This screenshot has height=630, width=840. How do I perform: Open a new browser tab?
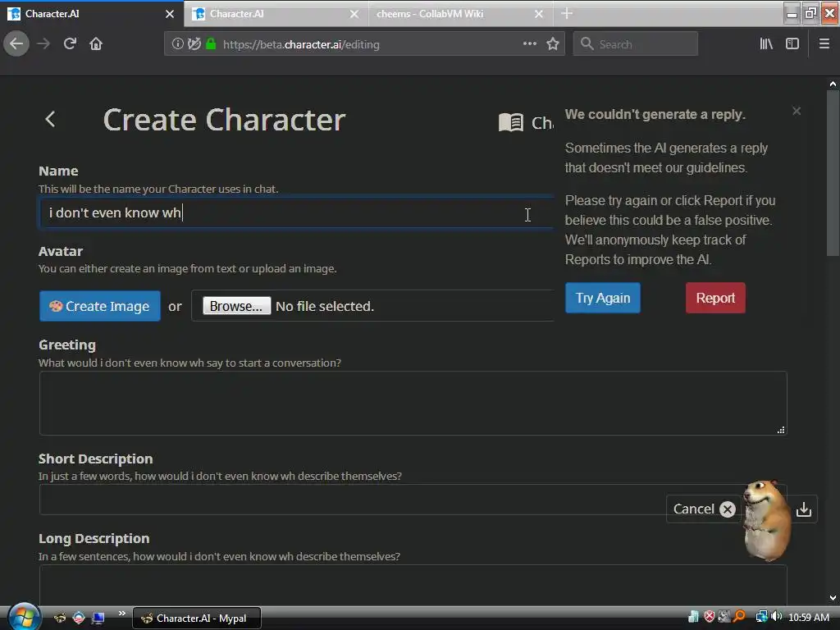tap(567, 13)
